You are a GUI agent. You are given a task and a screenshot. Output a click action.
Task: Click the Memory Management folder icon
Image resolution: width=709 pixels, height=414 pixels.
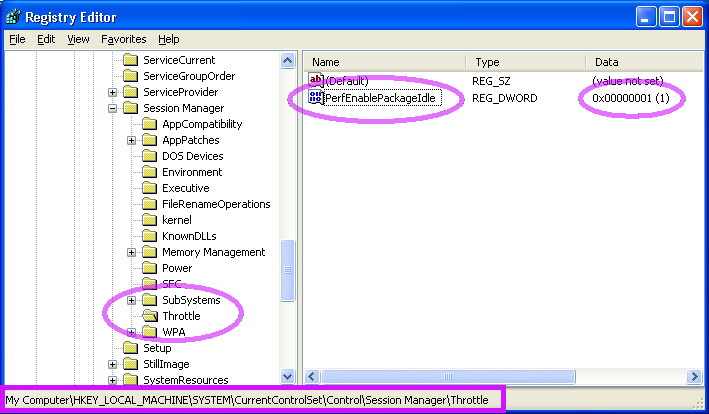pos(150,252)
